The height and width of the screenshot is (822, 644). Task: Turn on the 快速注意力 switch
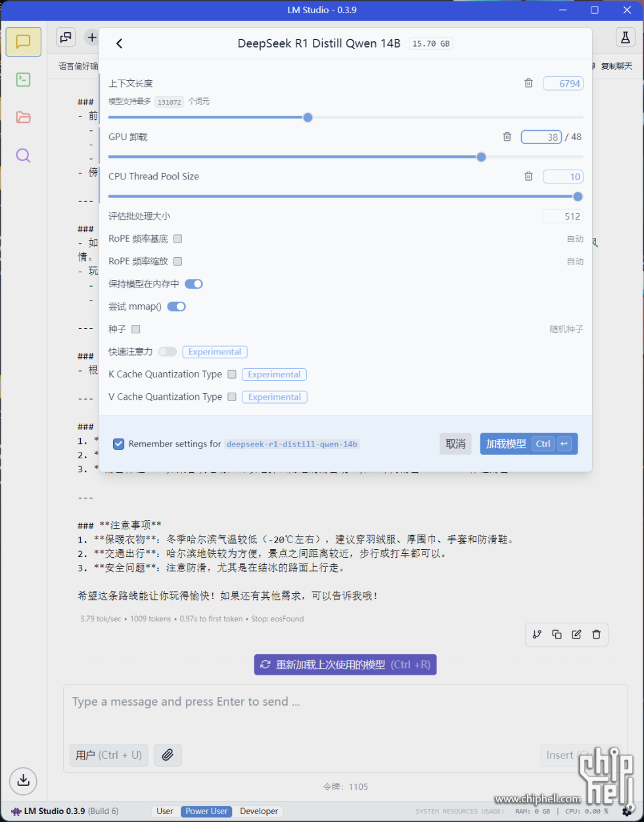click(168, 352)
